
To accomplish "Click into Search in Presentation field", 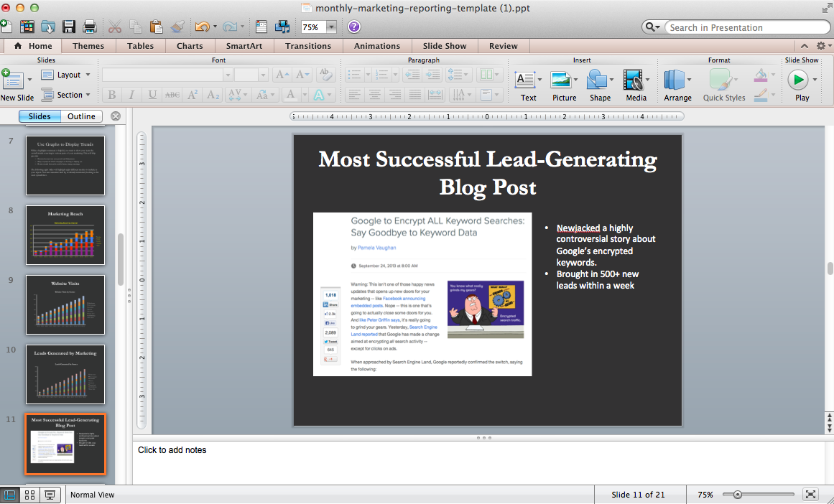I will 746,27.
